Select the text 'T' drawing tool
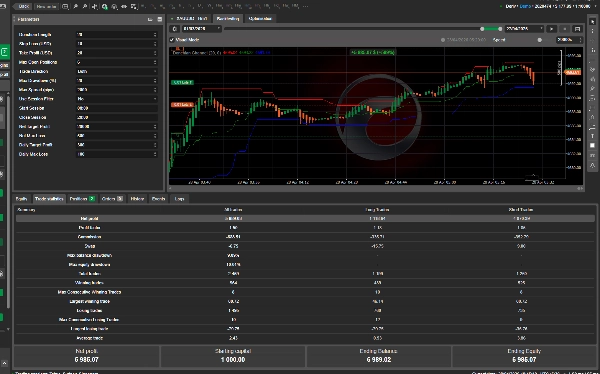 592,136
